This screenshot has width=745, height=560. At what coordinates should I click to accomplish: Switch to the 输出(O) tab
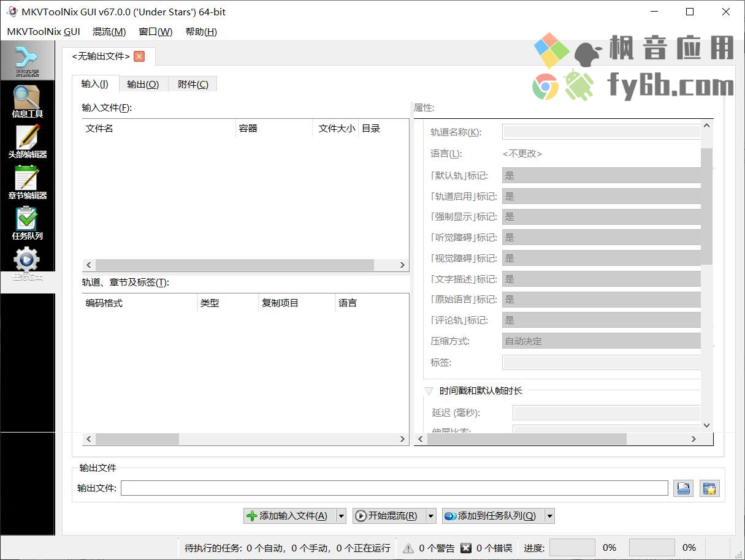click(x=143, y=85)
